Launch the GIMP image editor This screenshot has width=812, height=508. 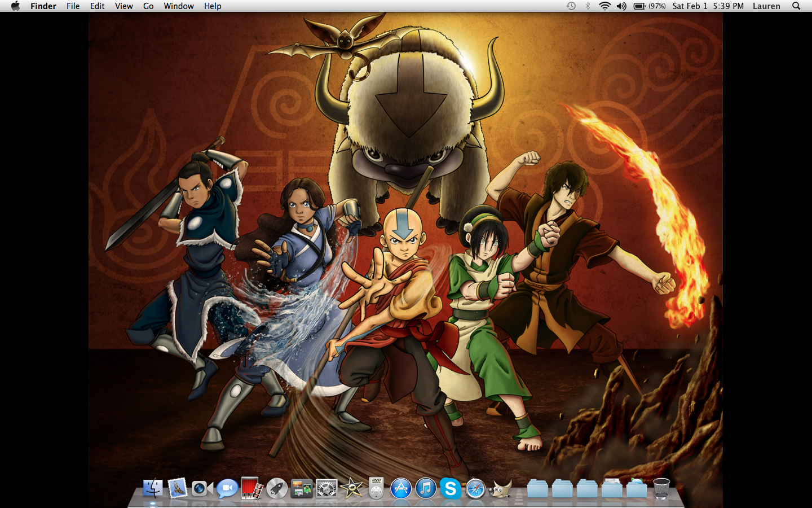coord(500,488)
